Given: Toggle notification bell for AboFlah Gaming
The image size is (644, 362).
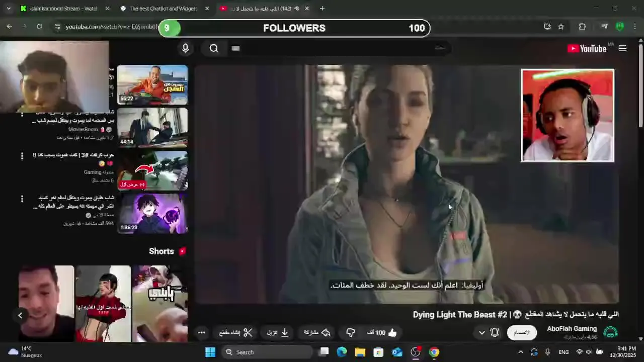Looking at the screenshot, I should (x=495, y=332).
